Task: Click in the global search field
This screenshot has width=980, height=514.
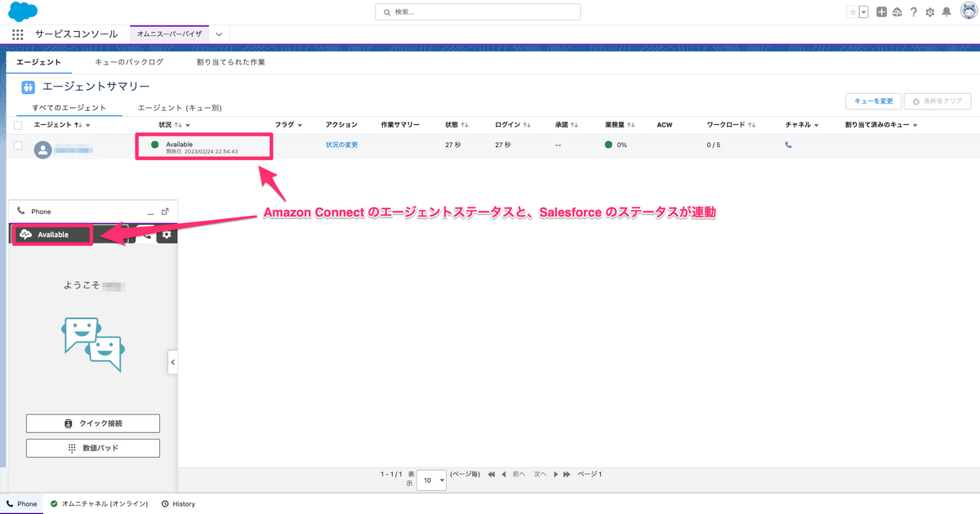Action: [x=478, y=11]
